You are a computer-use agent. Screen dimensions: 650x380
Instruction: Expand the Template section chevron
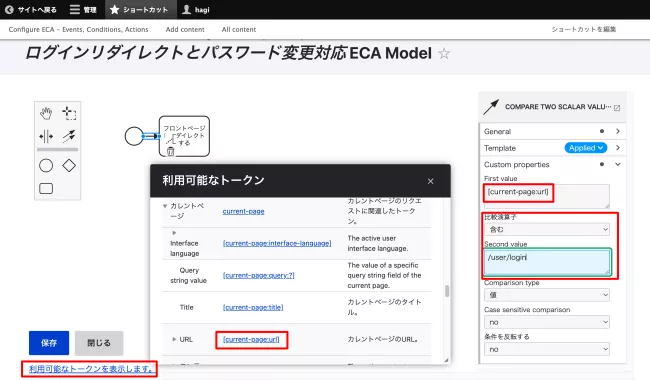tap(618, 148)
